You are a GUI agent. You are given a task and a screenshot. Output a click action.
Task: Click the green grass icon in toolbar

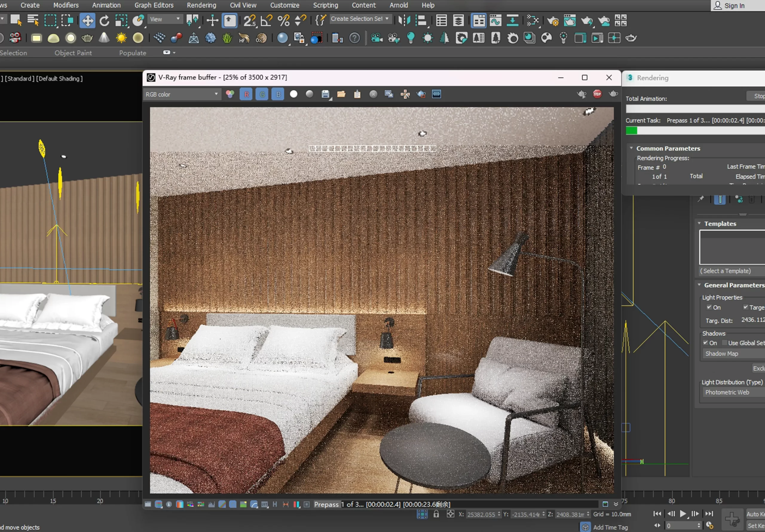pos(227,38)
